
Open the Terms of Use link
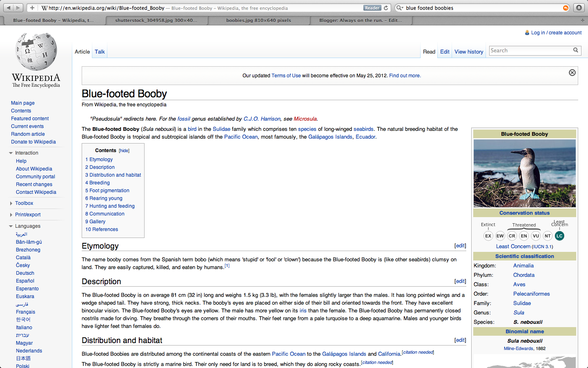coord(286,76)
